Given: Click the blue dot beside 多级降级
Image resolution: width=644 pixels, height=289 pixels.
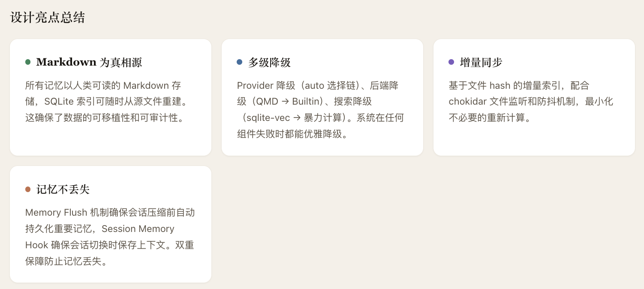Looking at the screenshot, I should (x=240, y=62).
